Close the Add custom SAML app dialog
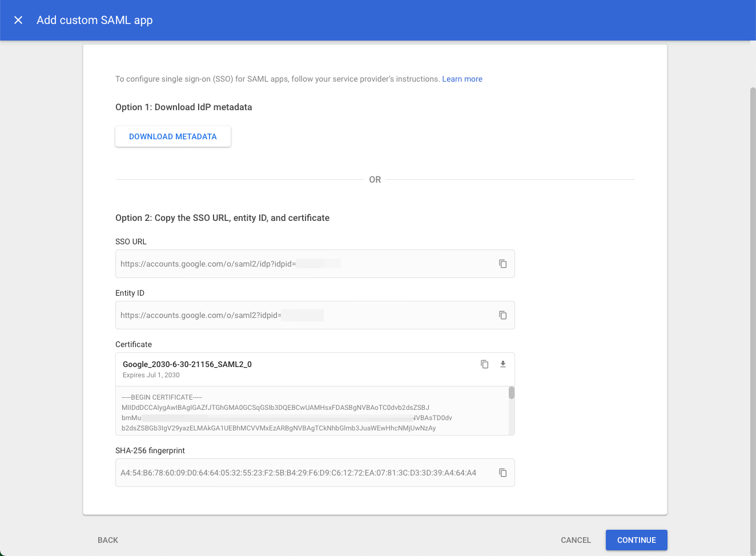756x556 pixels. tap(18, 20)
